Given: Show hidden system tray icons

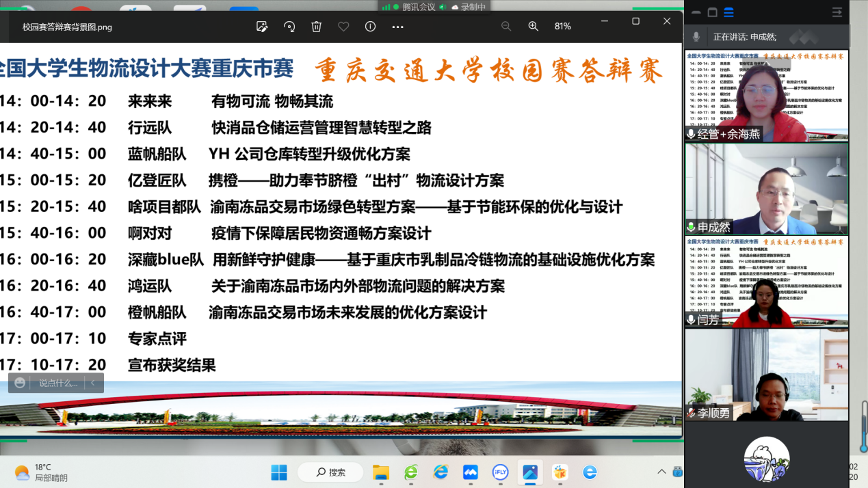Looking at the screenshot, I should click(661, 472).
